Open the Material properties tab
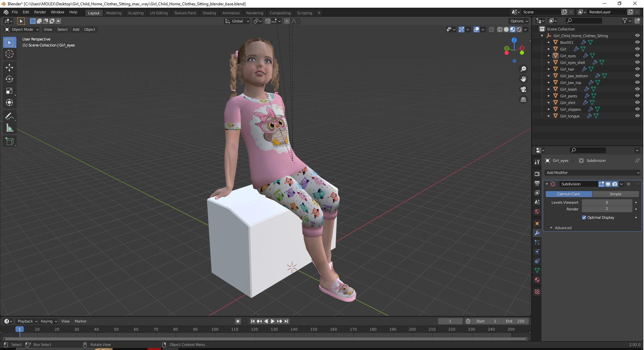The image size is (644, 350). click(537, 280)
